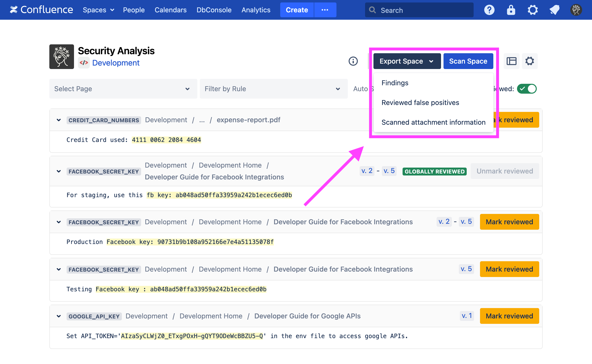Open the Select Page dropdown
The width and height of the screenshot is (592, 364).
[x=123, y=89]
